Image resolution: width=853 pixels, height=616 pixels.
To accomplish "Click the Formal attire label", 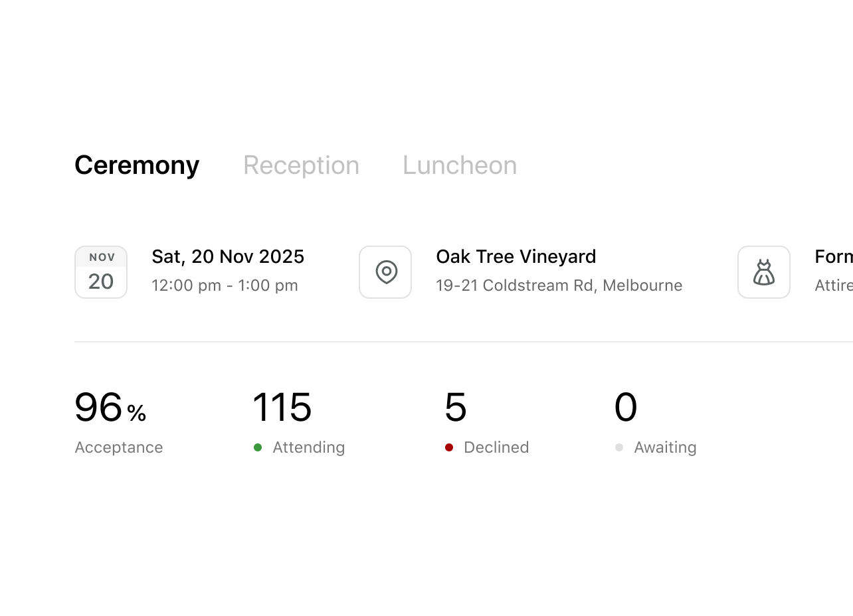I will [834, 257].
